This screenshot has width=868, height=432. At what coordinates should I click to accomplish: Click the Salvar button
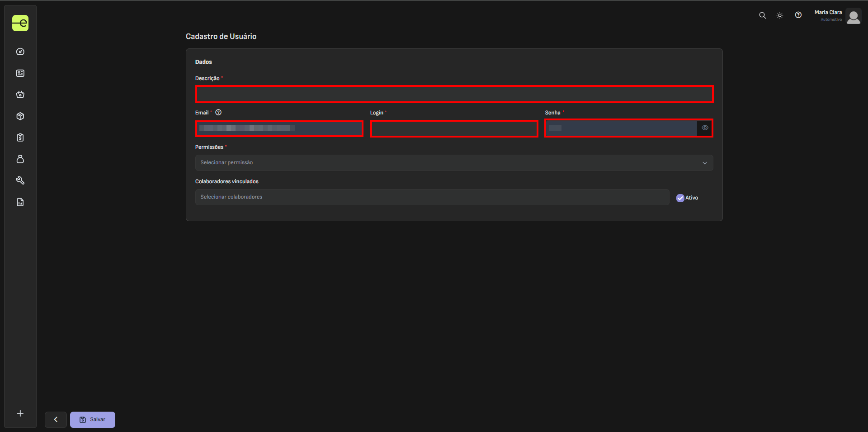[93, 420]
